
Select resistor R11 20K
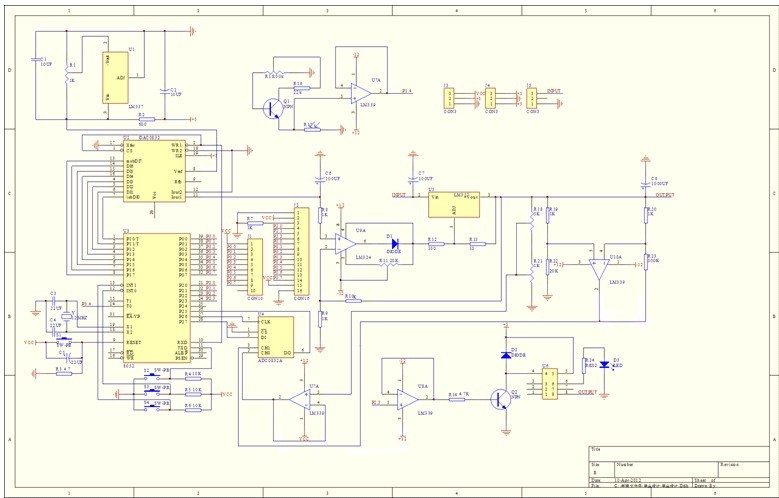[389, 264]
